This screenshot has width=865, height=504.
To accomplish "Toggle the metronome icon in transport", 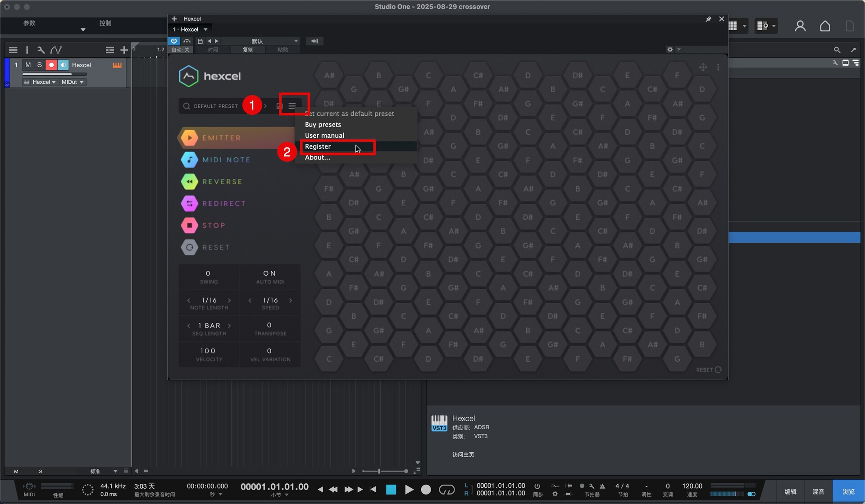I will (602, 486).
